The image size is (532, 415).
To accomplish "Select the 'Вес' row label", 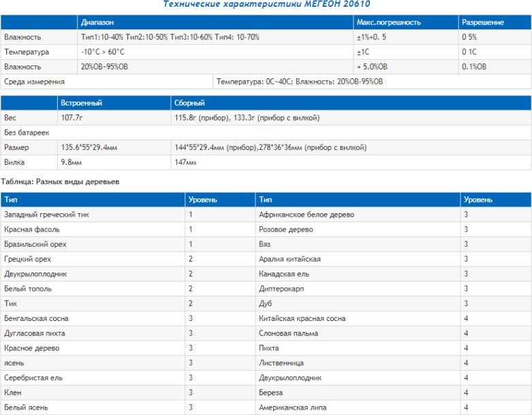I will (x=10, y=118).
